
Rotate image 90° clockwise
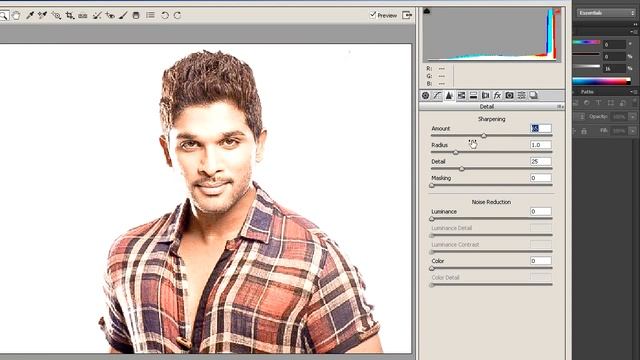point(177,16)
